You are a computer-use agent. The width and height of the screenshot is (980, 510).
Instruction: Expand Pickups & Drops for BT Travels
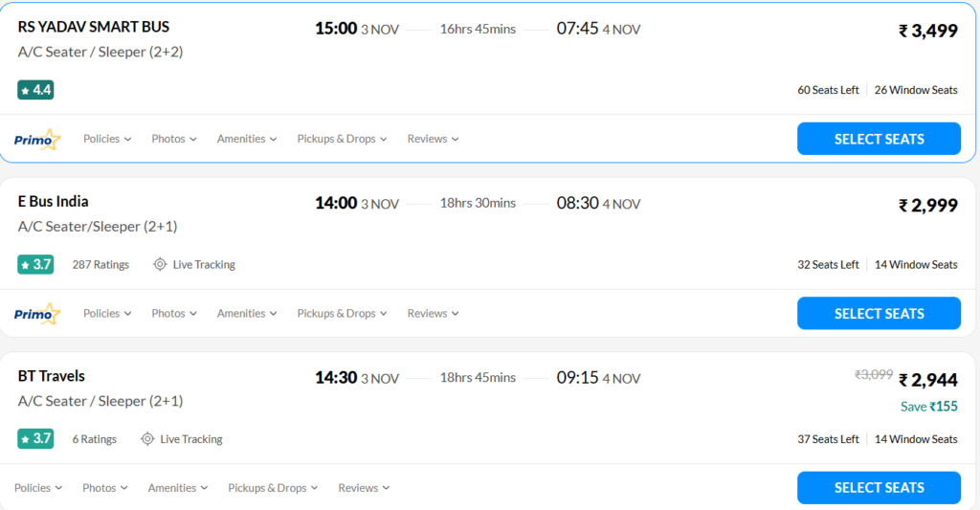click(273, 488)
